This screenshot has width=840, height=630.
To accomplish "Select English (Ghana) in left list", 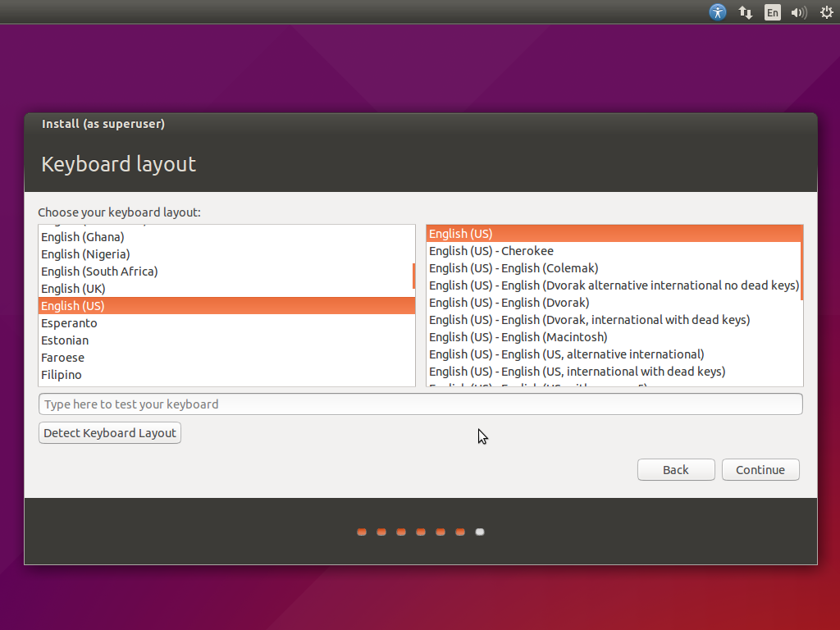I will (x=226, y=237).
